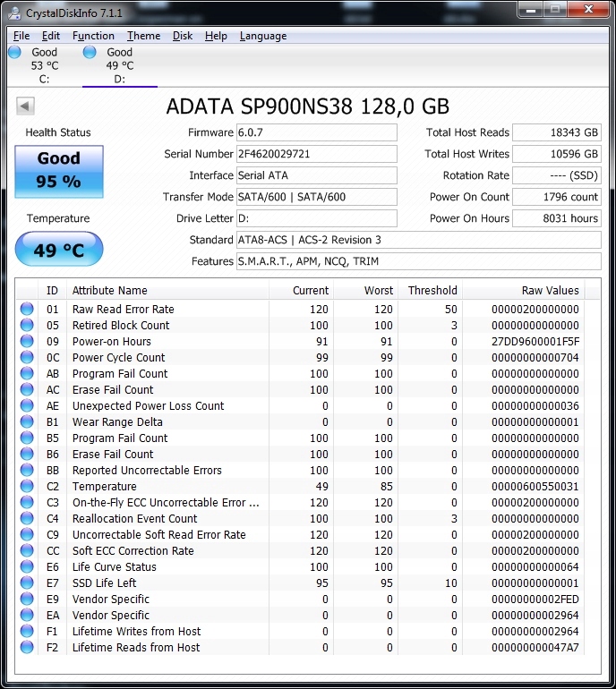
Task: Click status orb of Power-on Hours row
Action: tap(27, 341)
